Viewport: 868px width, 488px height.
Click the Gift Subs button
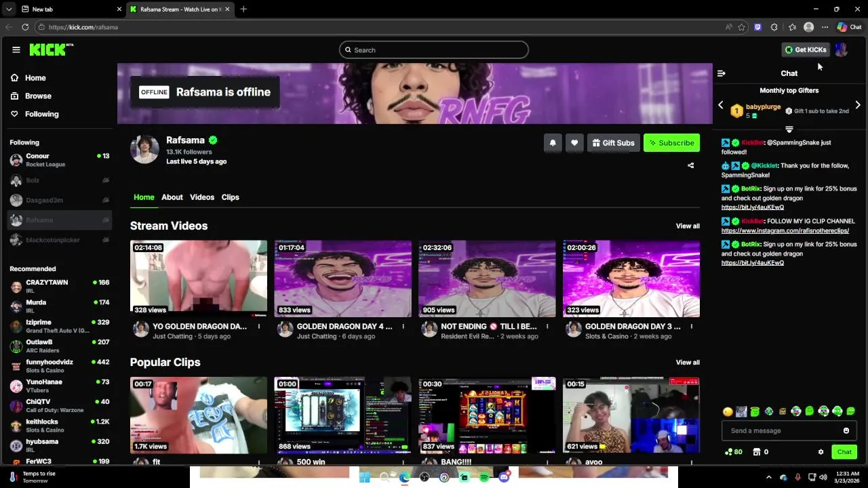click(614, 143)
